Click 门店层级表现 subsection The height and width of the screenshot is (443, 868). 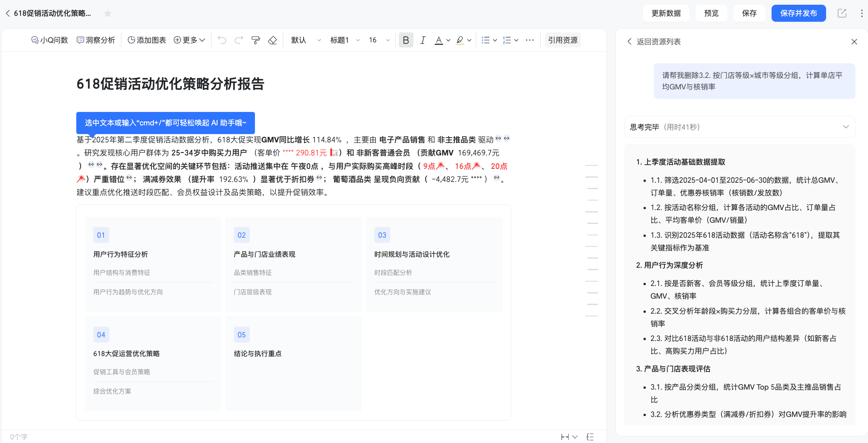click(x=253, y=292)
